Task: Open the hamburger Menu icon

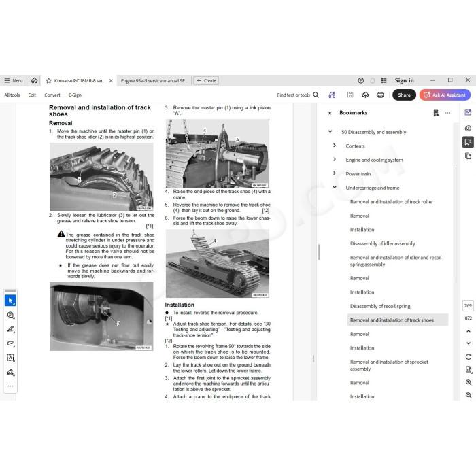Action: point(7,80)
